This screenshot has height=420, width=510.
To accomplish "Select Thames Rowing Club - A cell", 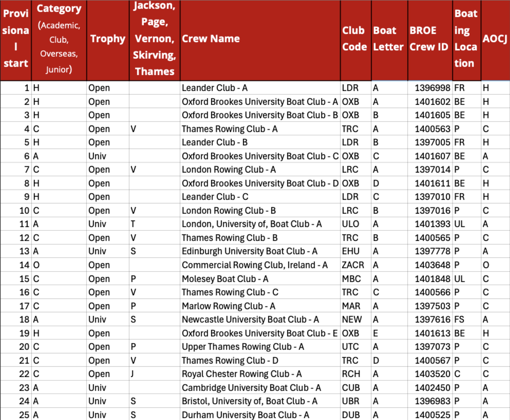I will point(230,129).
